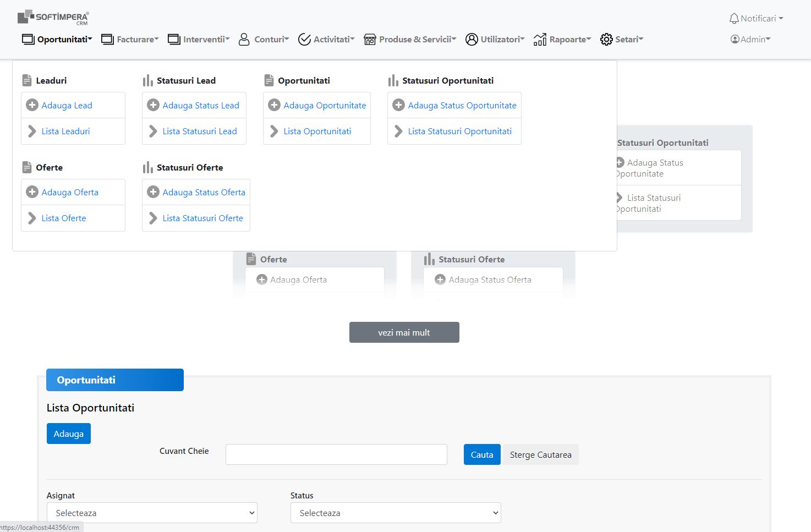Click the plus icon beside Adauga Oportunitate
811x532 pixels.
click(x=275, y=105)
